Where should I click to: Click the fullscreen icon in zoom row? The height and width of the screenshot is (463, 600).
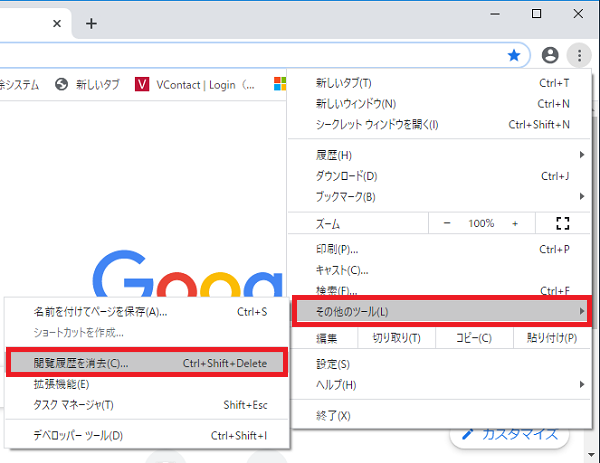[x=562, y=223]
